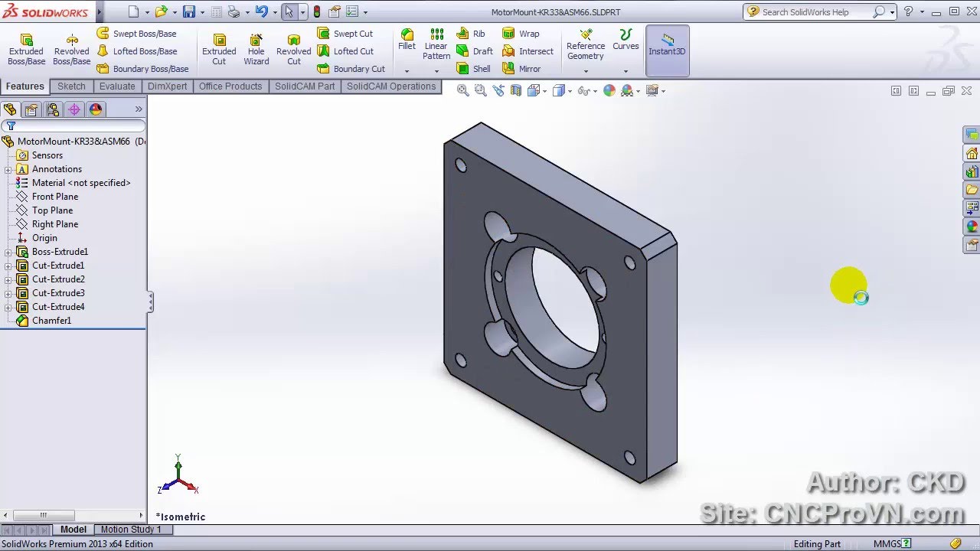This screenshot has height=551, width=980.
Task: Click the Linear Pattern tool
Action: tap(436, 44)
